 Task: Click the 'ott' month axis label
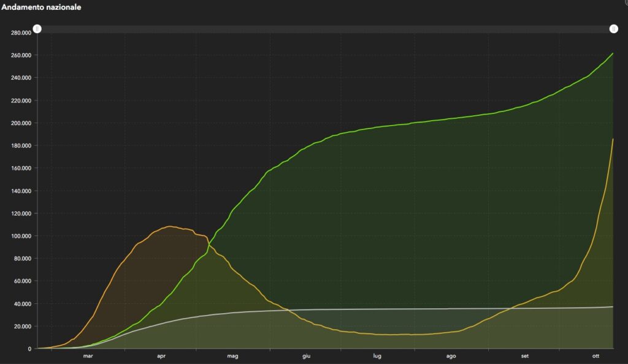(595, 355)
